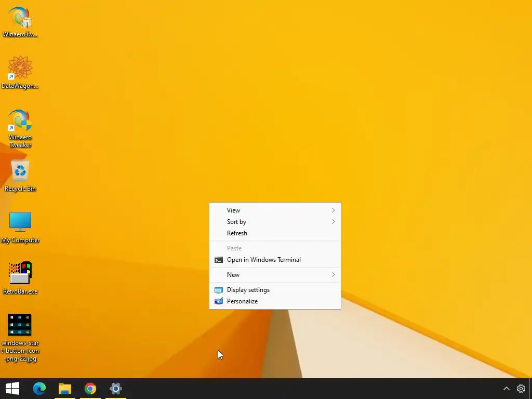Select the WinaeroTw... installer desktop icon

(x=20, y=21)
